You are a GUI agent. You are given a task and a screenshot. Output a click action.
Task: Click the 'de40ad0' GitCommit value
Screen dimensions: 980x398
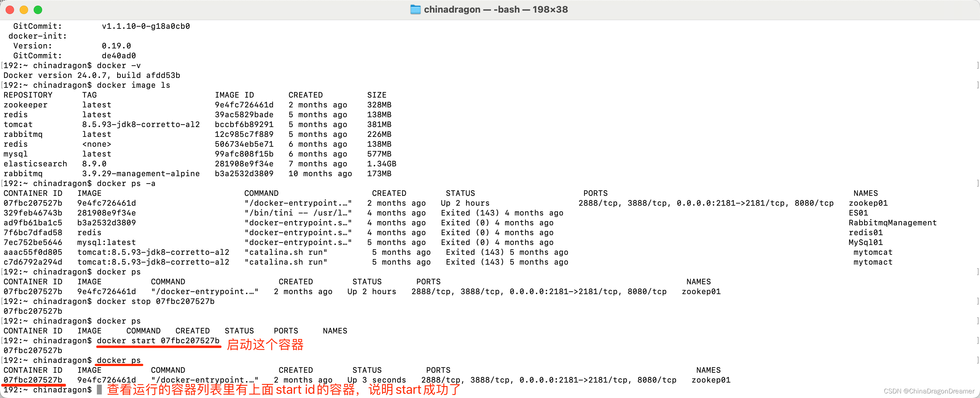(x=119, y=56)
